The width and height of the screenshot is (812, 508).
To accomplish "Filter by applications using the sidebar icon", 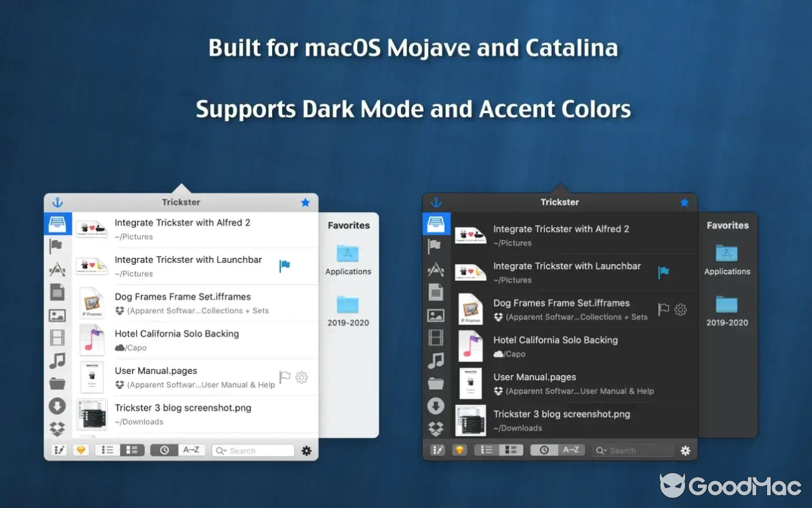I will point(58,269).
